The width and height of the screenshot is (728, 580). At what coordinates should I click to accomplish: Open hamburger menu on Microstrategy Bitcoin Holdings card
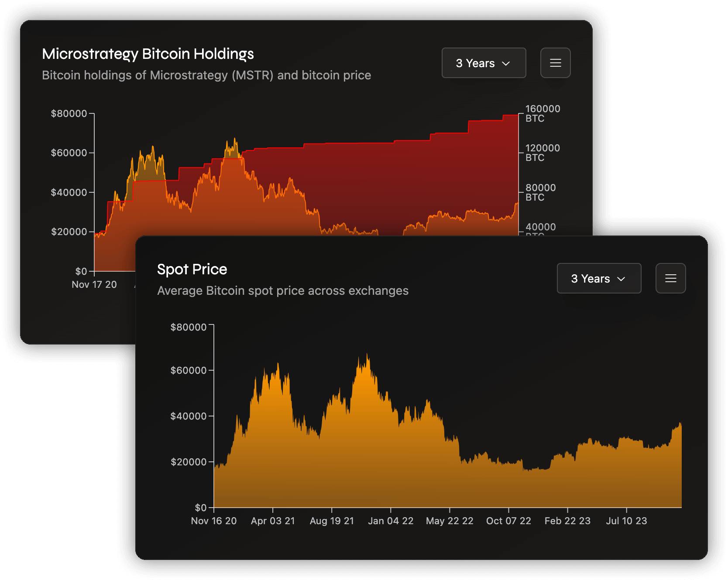pos(555,63)
